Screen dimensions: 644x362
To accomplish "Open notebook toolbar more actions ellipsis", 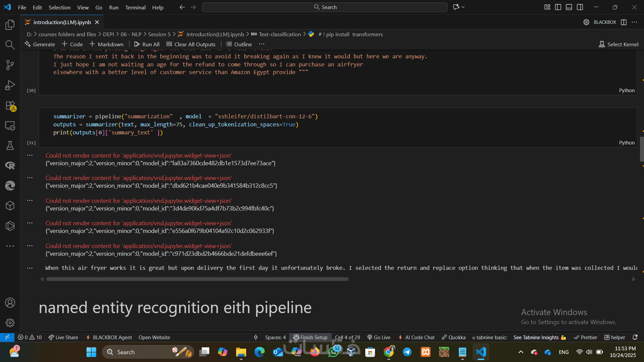I will click(x=262, y=44).
